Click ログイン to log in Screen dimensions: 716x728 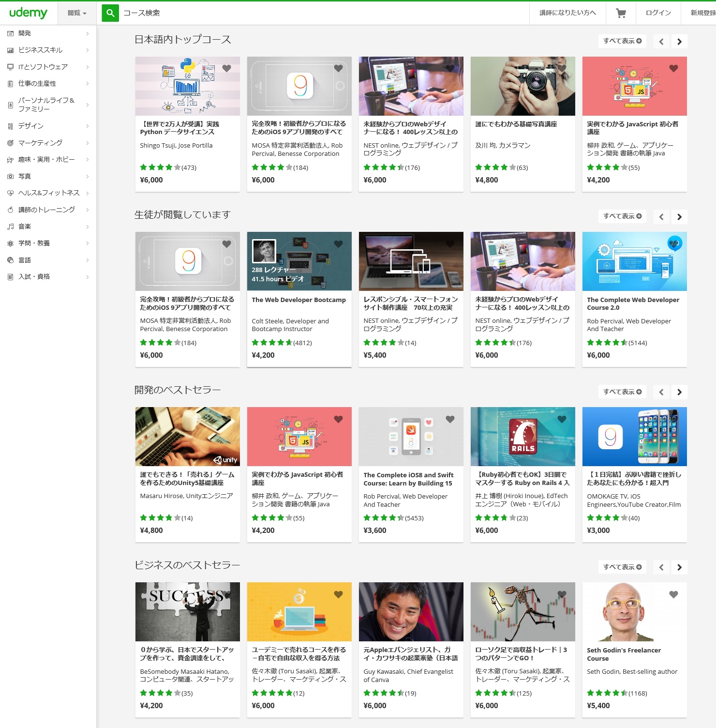658,13
